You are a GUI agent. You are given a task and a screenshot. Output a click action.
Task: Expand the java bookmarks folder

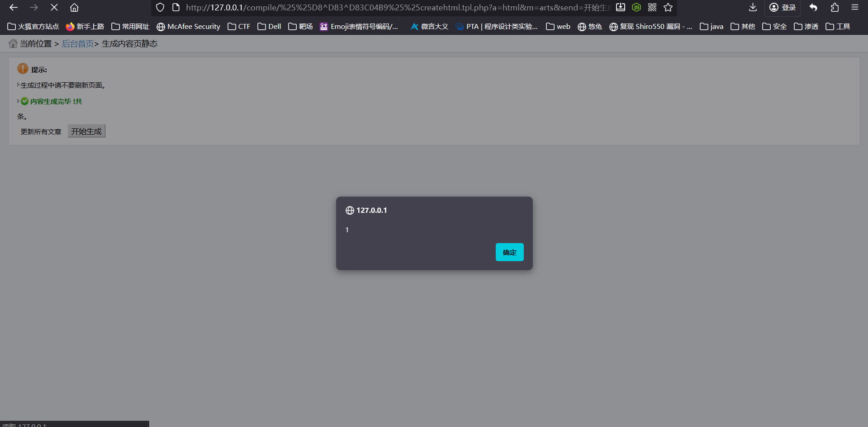(711, 27)
